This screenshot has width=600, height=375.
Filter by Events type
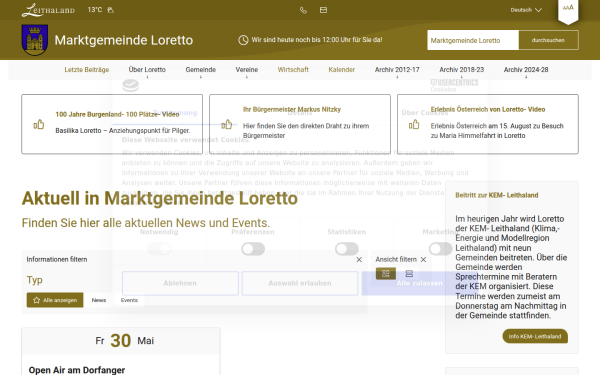click(129, 300)
